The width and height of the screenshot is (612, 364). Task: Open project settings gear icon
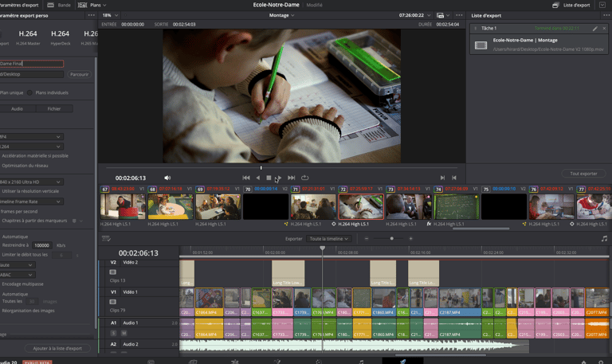(x=601, y=362)
